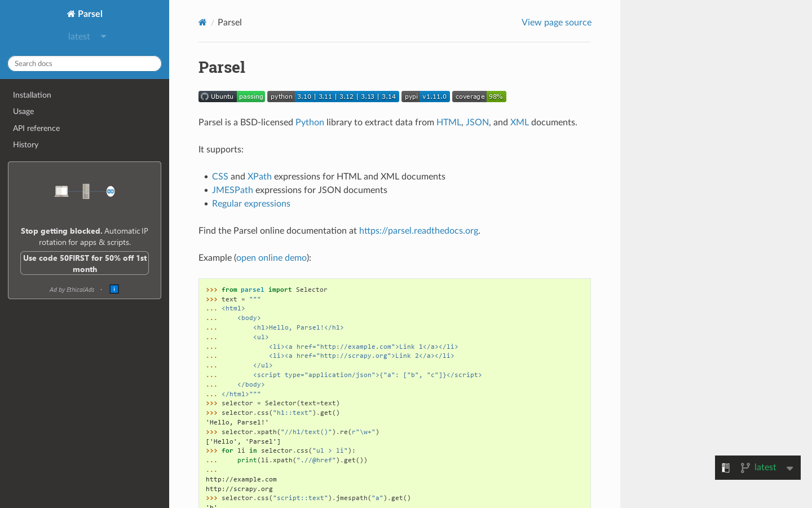Focus the Search docs field

[85, 63]
